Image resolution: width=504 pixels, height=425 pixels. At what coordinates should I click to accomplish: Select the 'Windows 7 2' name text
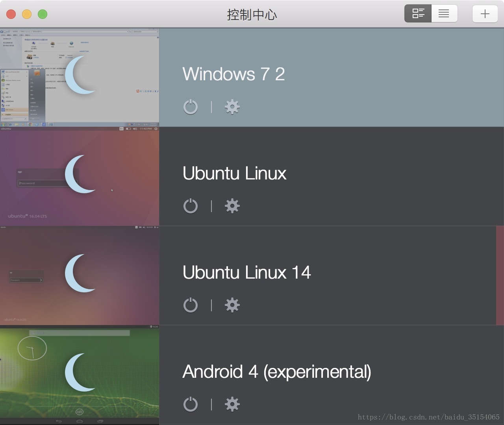[x=234, y=74]
